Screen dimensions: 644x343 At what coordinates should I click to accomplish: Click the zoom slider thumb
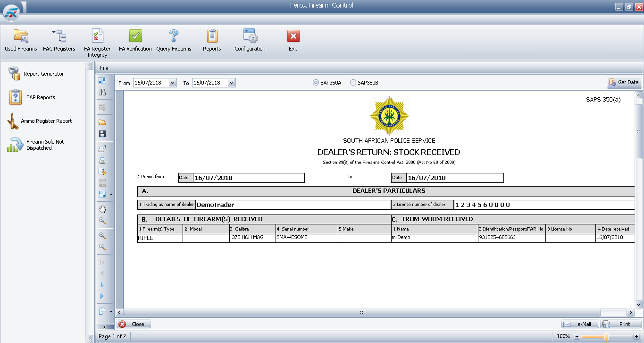point(606,336)
